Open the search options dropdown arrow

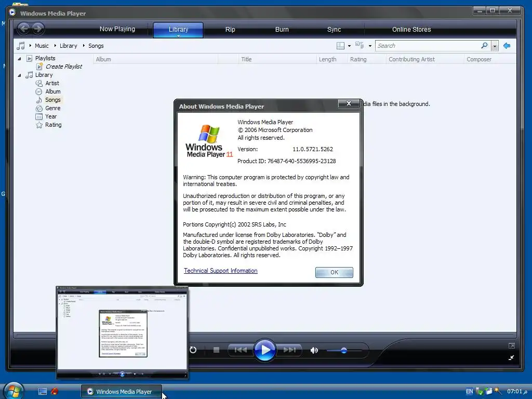coord(495,46)
